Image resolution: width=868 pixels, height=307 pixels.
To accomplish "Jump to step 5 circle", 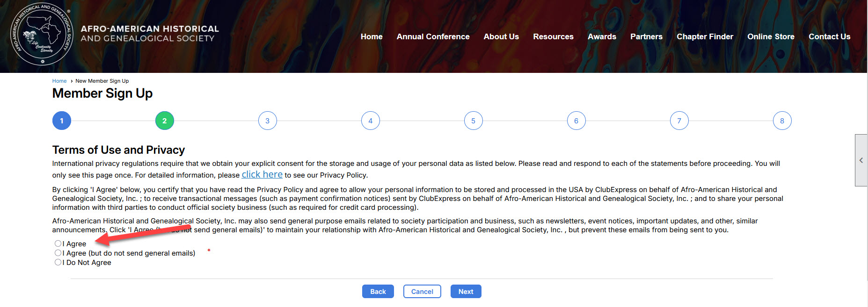I will tap(473, 121).
